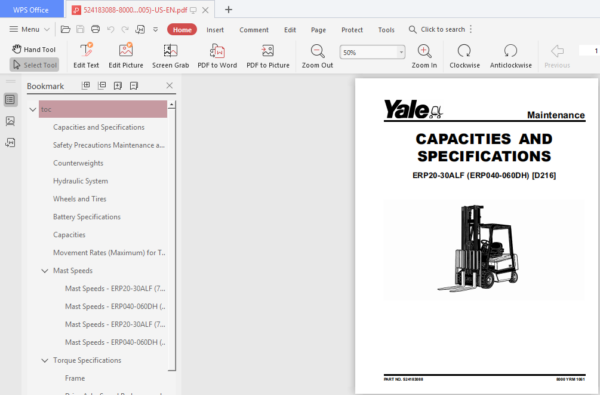Open the 'Torque Specifications' bookmark
Image resolution: width=600 pixels, height=395 pixels.
point(87,360)
